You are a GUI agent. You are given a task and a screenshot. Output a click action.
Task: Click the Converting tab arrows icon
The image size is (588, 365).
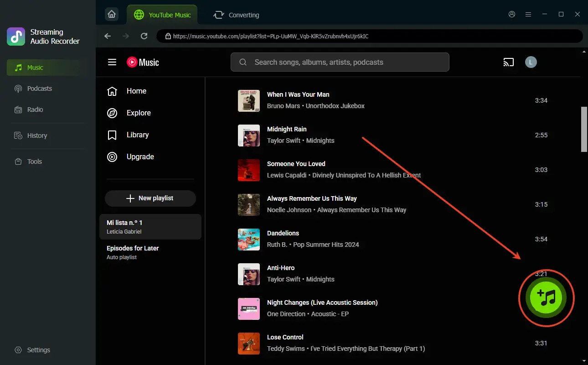click(x=219, y=15)
